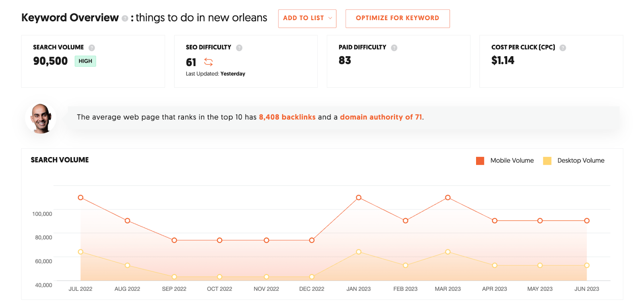Click the keyword 'things to do in new orleans'

201,18
